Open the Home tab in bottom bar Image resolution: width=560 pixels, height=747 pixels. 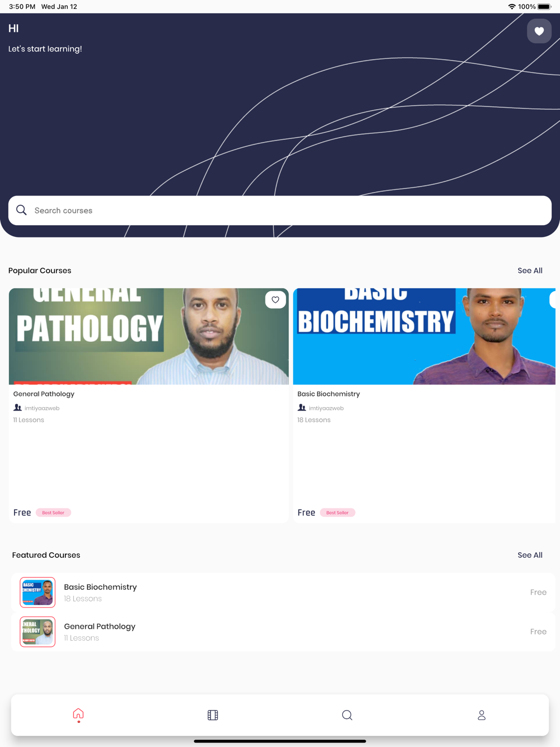point(78,715)
